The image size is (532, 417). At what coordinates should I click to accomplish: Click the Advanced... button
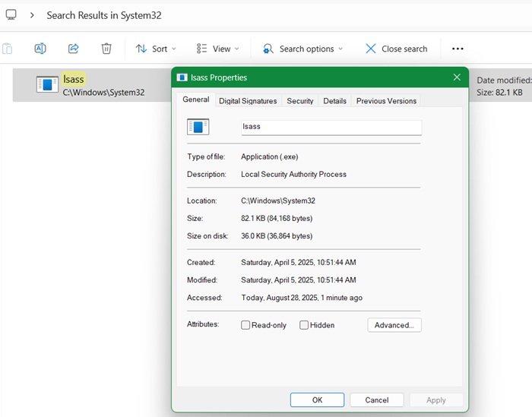click(x=394, y=325)
